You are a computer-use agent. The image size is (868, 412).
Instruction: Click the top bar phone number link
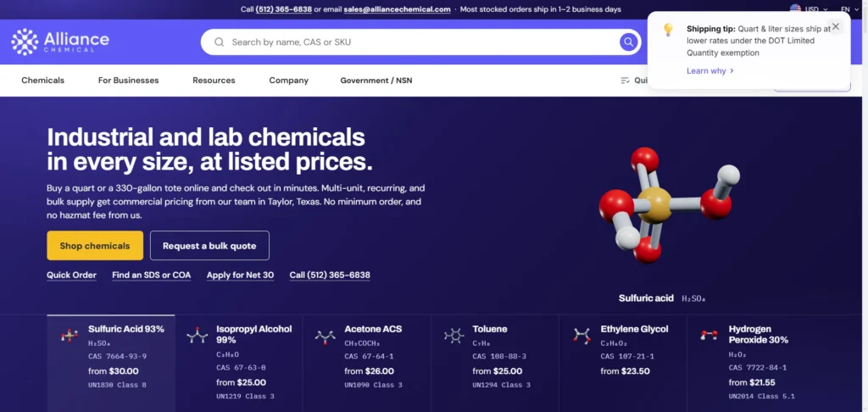[283, 9]
